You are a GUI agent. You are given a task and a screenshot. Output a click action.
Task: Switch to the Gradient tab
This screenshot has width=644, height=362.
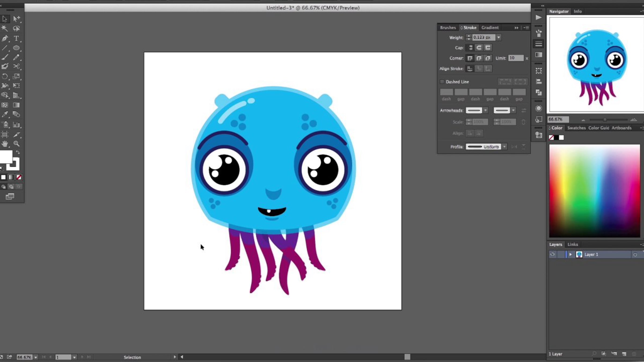490,28
